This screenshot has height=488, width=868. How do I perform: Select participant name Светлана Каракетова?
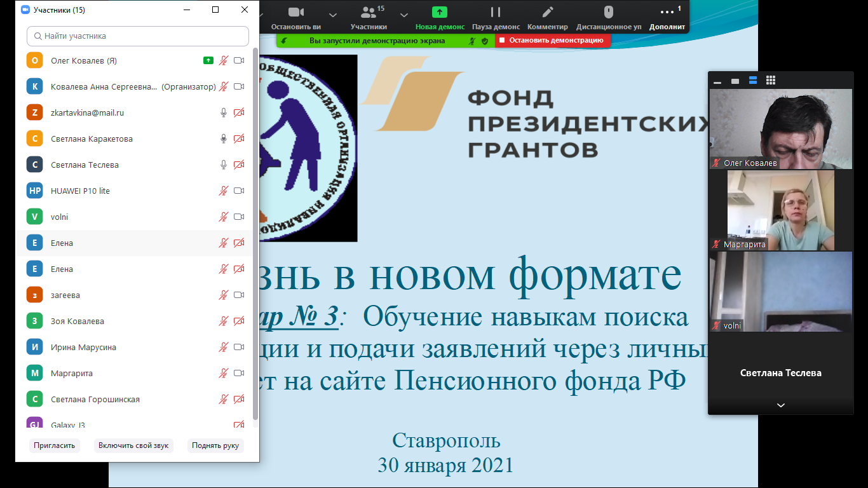pyautogui.click(x=92, y=139)
